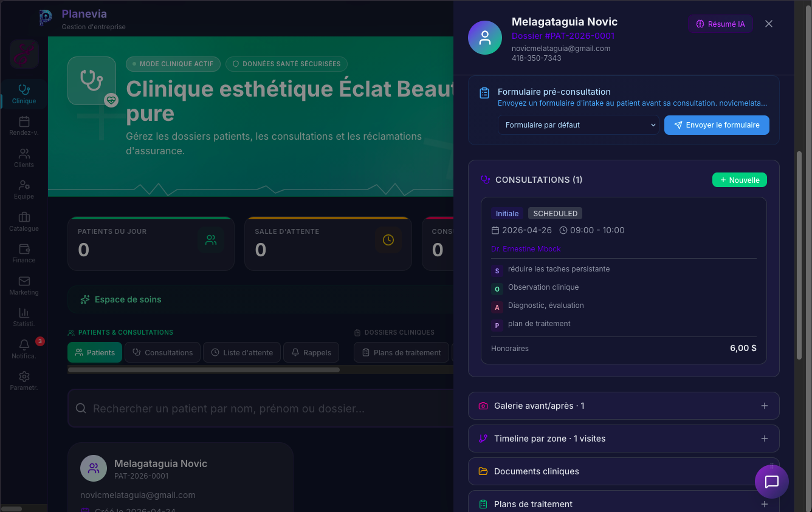Expand Timeline par zone section
This screenshot has height=512, width=812.
624,439
